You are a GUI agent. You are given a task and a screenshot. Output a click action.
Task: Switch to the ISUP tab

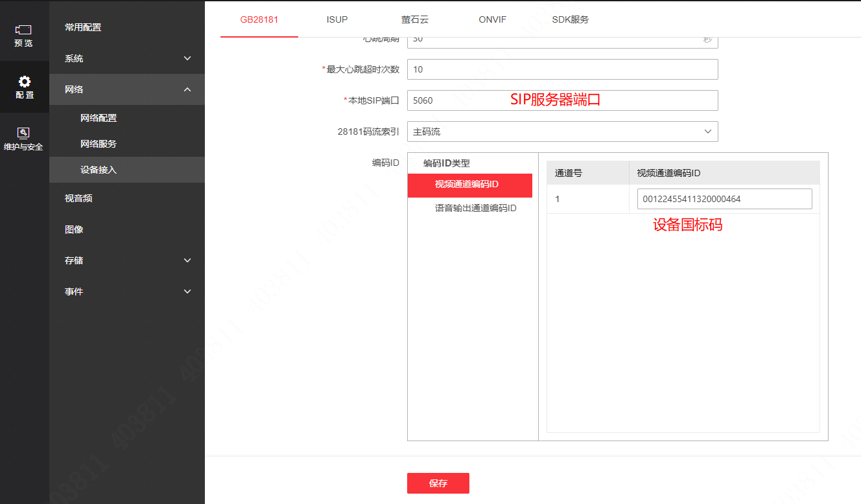(337, 19)
